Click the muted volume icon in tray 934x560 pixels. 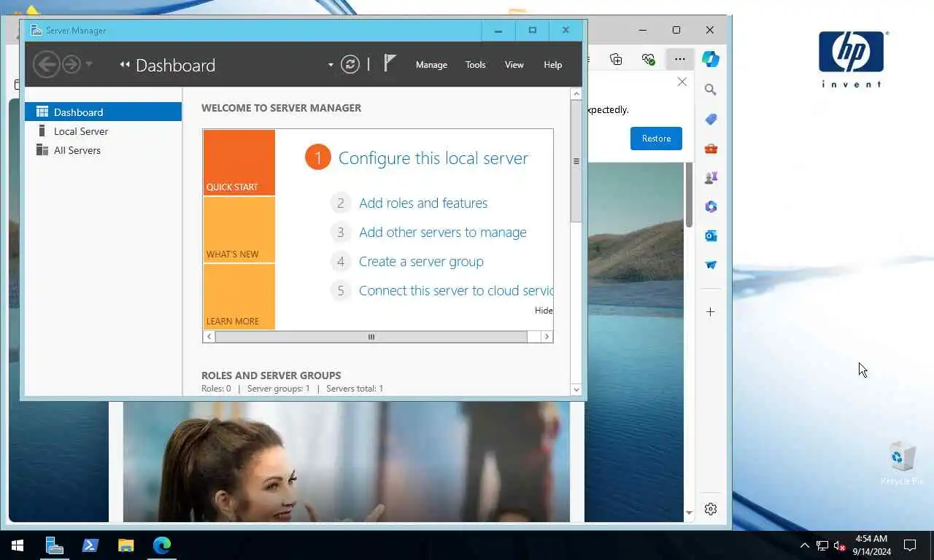pos(839,545)
